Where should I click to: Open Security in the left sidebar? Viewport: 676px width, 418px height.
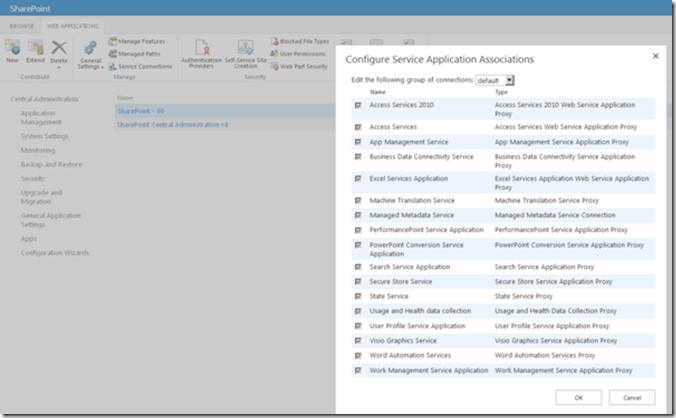pos(33,178)
